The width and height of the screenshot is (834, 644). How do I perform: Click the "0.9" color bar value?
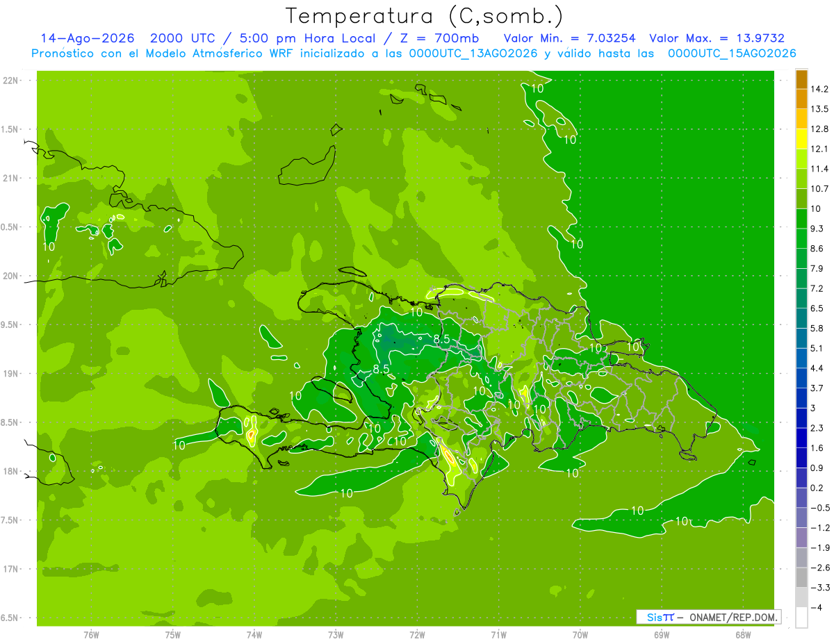click(817, 468)
